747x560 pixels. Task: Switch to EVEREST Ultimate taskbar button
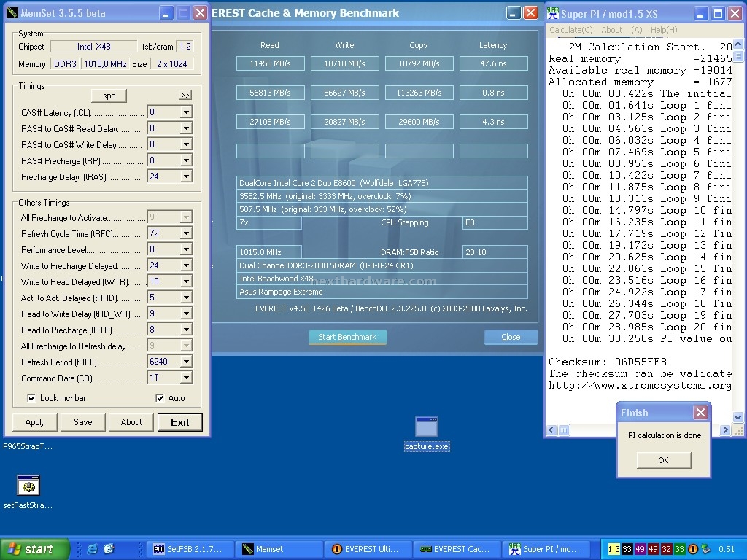pyautogui.click(x=368, y=549)
